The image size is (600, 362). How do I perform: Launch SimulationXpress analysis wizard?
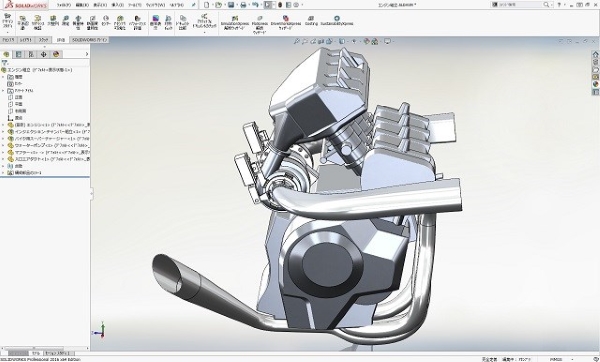click(x=235, y=23)
